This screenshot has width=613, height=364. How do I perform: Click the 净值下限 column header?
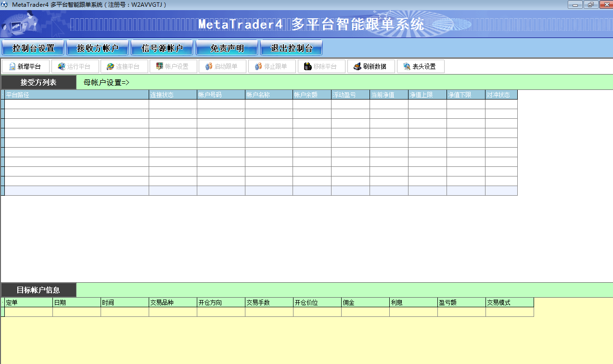click(466, 95)
